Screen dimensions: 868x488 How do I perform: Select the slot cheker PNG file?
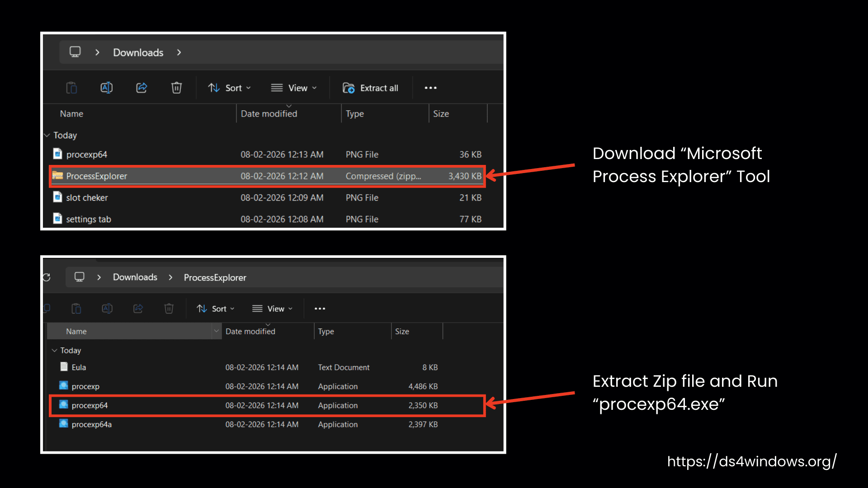point(267,197)
